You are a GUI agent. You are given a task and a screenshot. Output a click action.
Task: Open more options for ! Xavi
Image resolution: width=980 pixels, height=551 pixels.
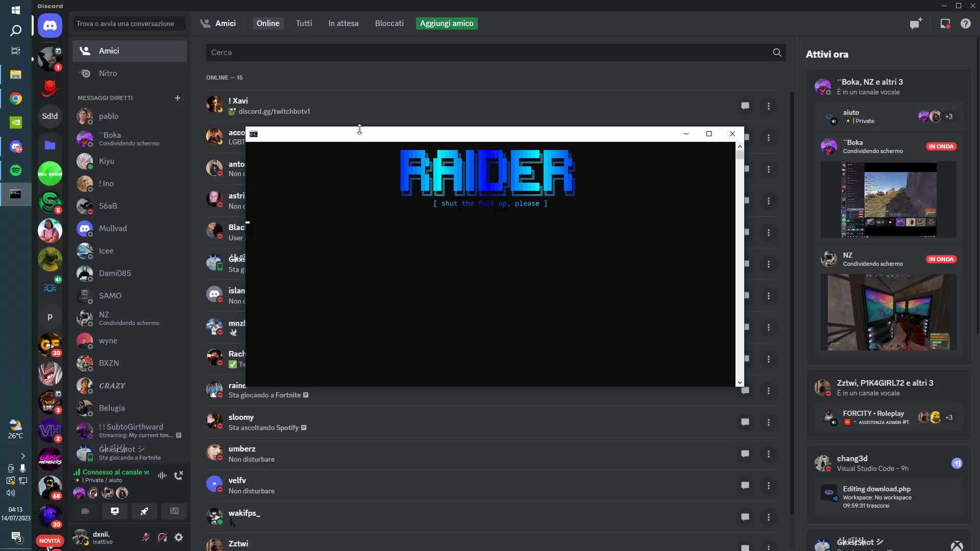pyautogui.click(x=769, y=106)
